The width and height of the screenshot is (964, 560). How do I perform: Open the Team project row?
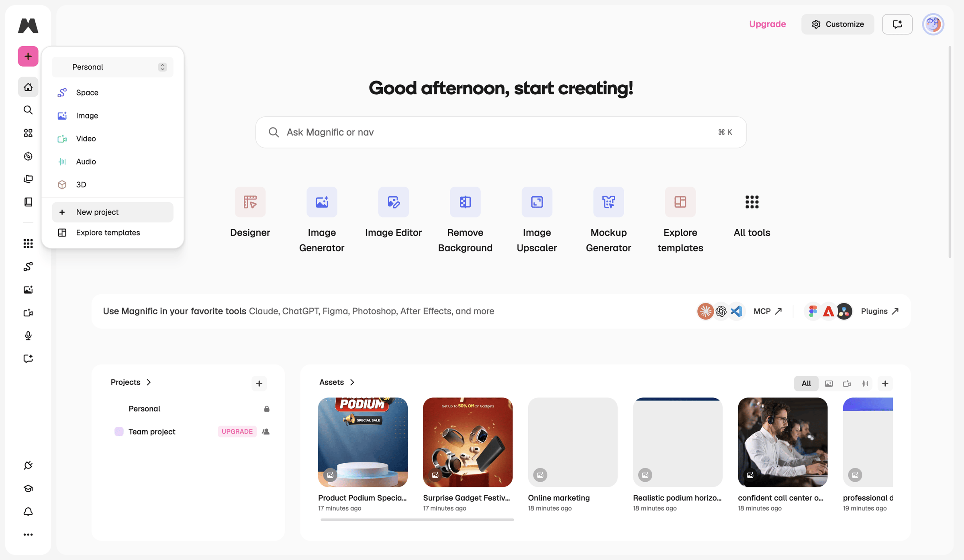point(191,432)
